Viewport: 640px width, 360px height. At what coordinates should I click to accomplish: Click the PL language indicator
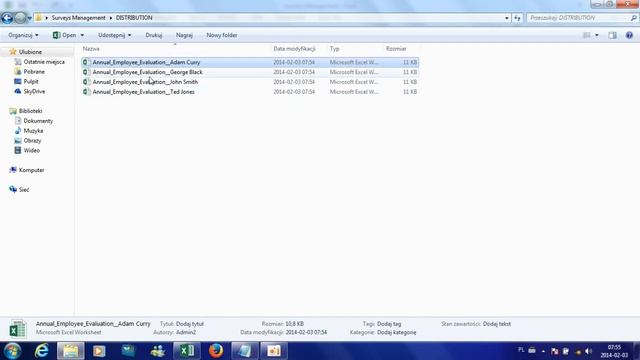point(521,350)
